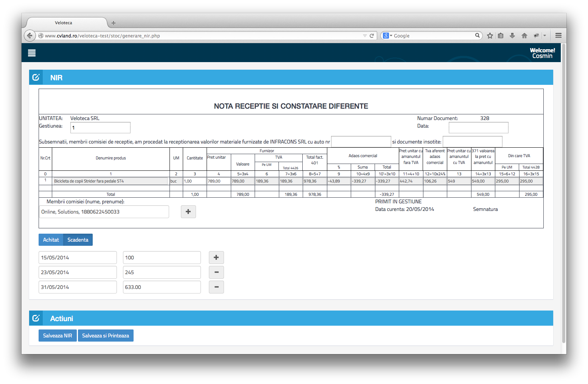The image size is (588, 384).
Task: Select the Veloteca browser tab
Action: click(x=64, y=23)
